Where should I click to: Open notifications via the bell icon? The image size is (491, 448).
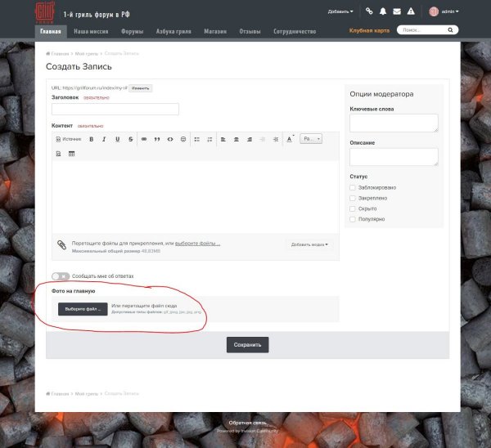(x=383, y=11)
